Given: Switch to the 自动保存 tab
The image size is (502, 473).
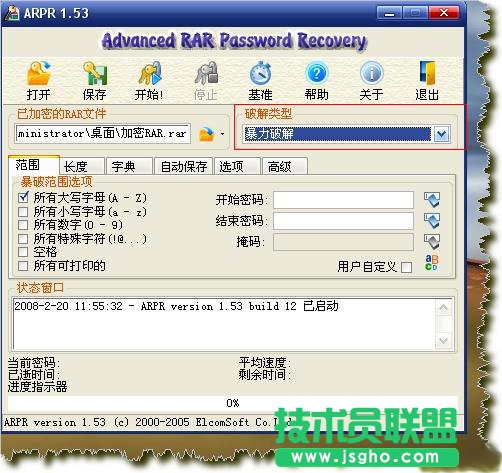Looking at the screenshot, I should pos(184,166).
